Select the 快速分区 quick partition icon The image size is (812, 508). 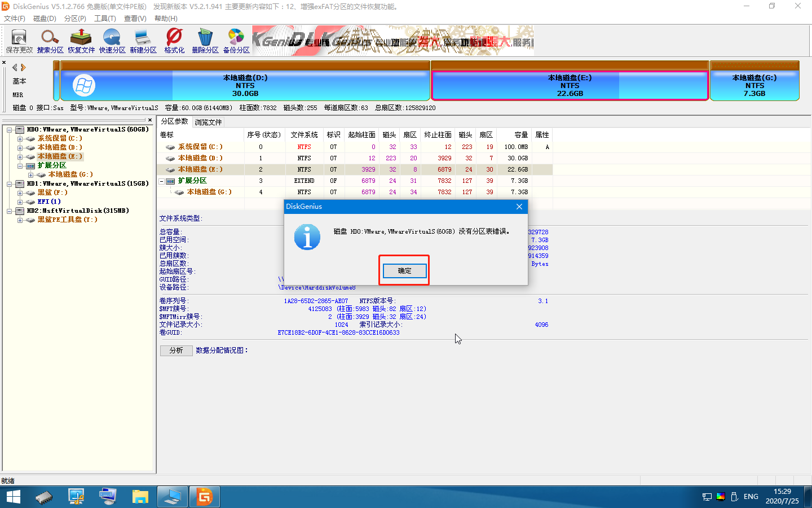coord(112,41)
